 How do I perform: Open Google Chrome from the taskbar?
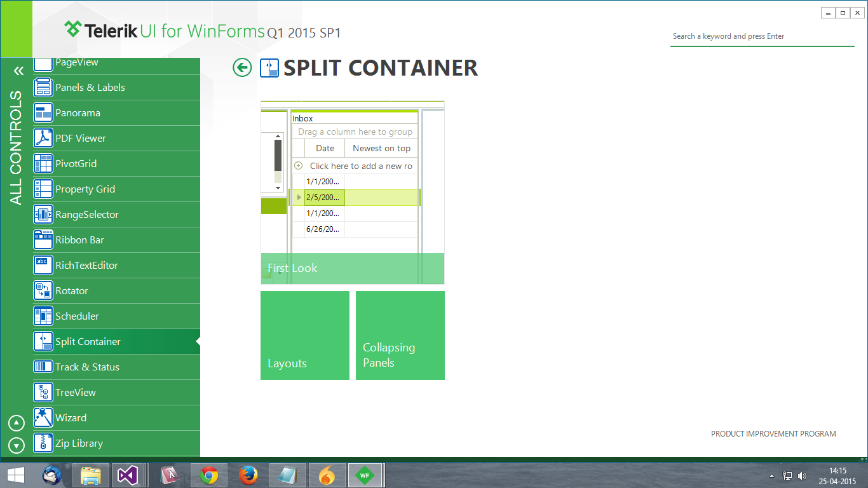tap(209, 475)
